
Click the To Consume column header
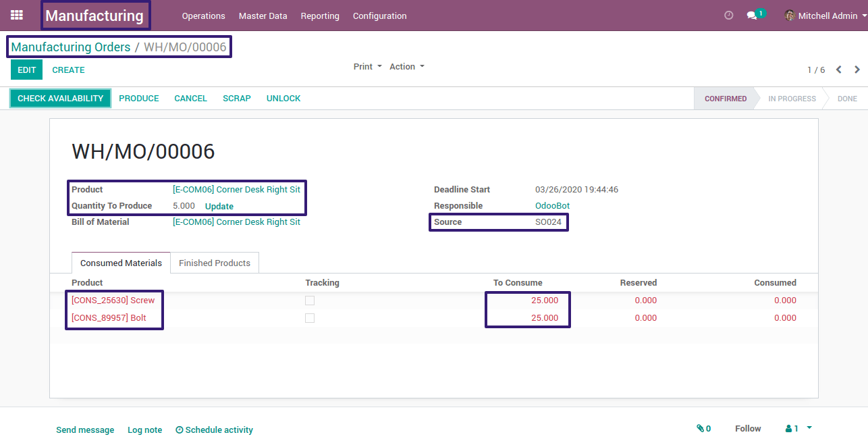coord(518,283)
